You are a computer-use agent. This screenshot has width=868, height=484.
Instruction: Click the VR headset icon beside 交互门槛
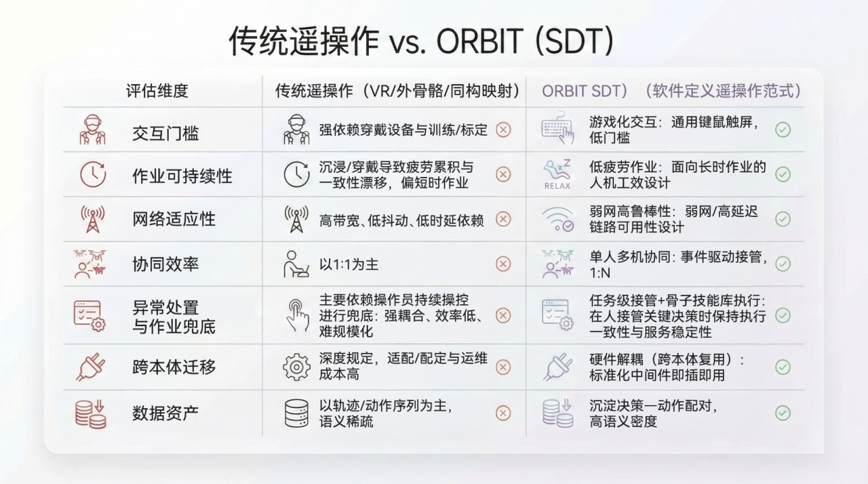(93, 130)
